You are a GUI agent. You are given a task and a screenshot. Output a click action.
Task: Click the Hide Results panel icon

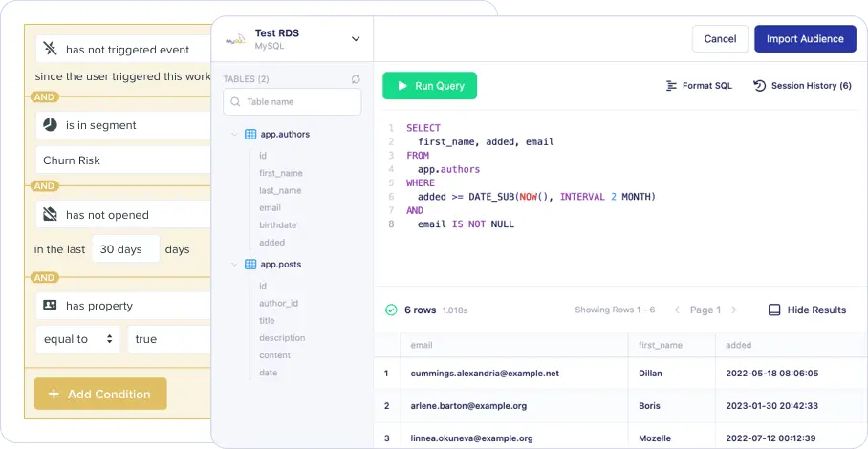tap(774, 310)
